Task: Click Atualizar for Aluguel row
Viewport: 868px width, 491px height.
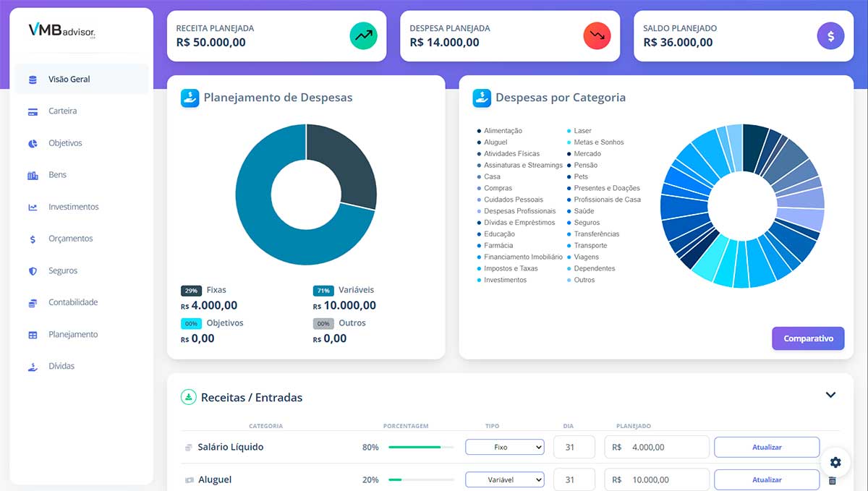Action: tap(767, 479)
